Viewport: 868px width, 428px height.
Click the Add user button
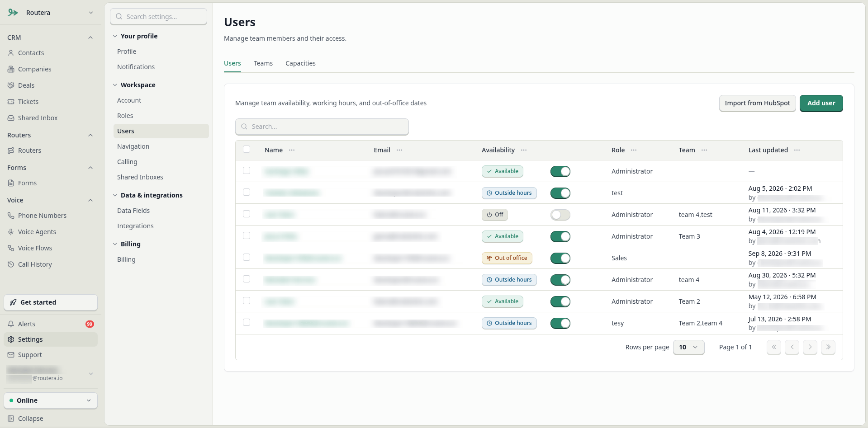point(821,103)
